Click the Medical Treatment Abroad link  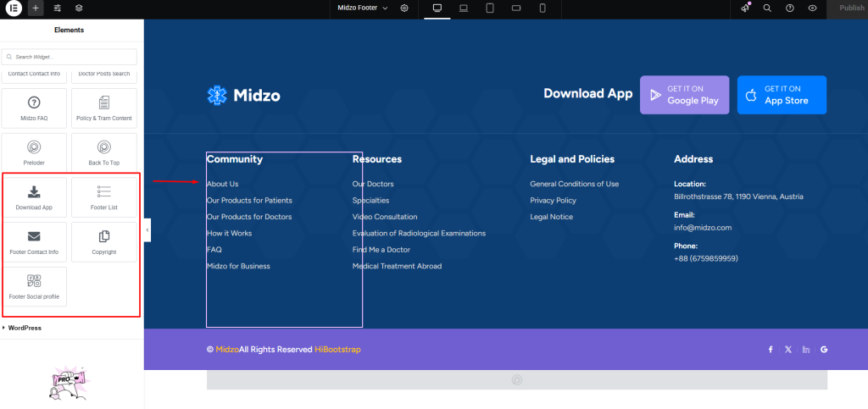(397, 266)
